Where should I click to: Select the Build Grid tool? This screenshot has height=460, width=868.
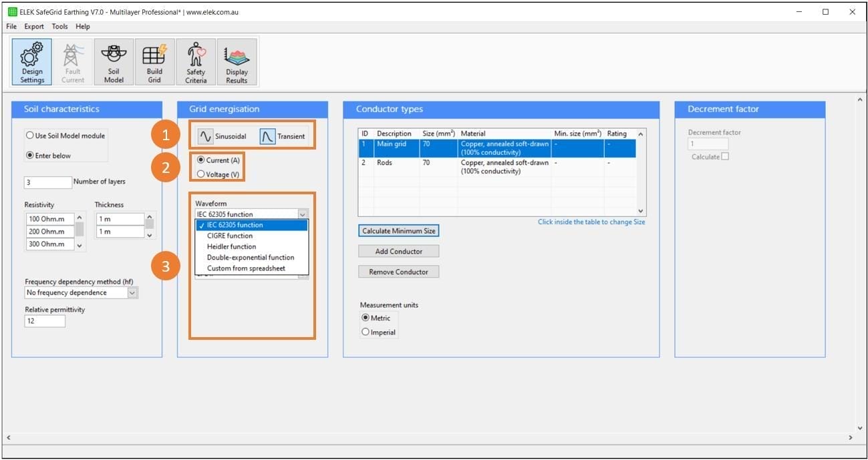click(154, 61)
